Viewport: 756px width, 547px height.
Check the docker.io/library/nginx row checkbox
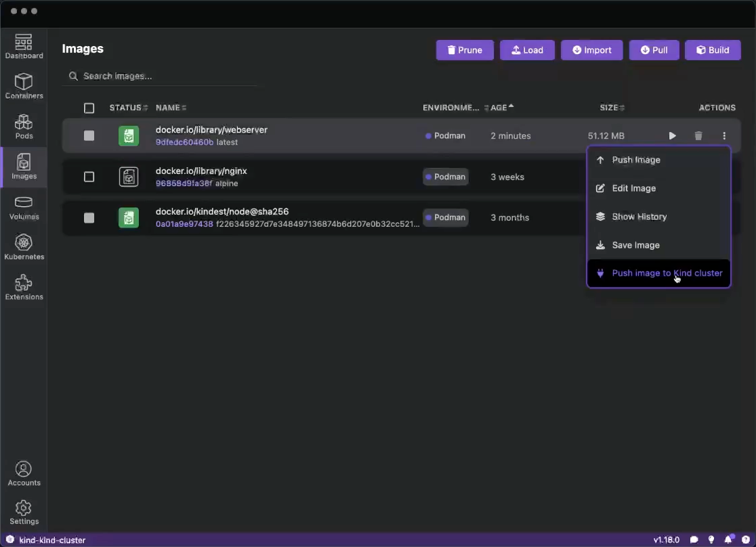[x=89, y=177]
